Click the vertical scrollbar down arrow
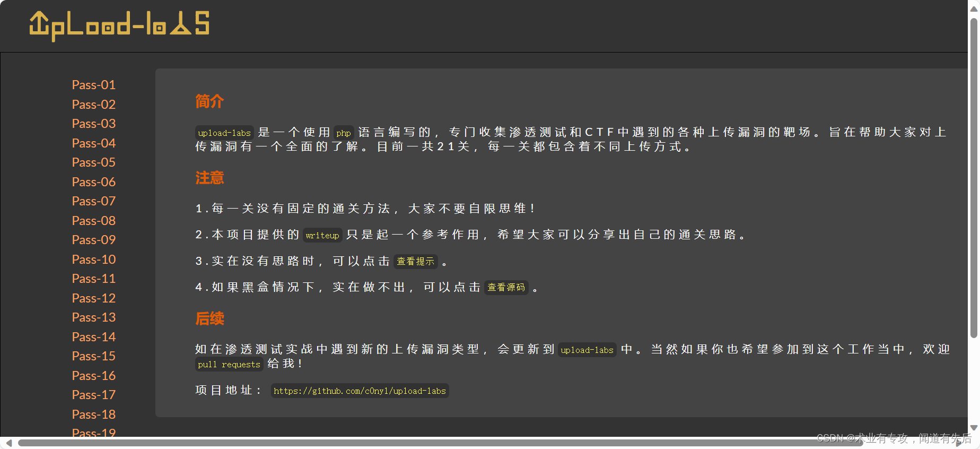This screenshot has height=449, width=980. [974, 428]
